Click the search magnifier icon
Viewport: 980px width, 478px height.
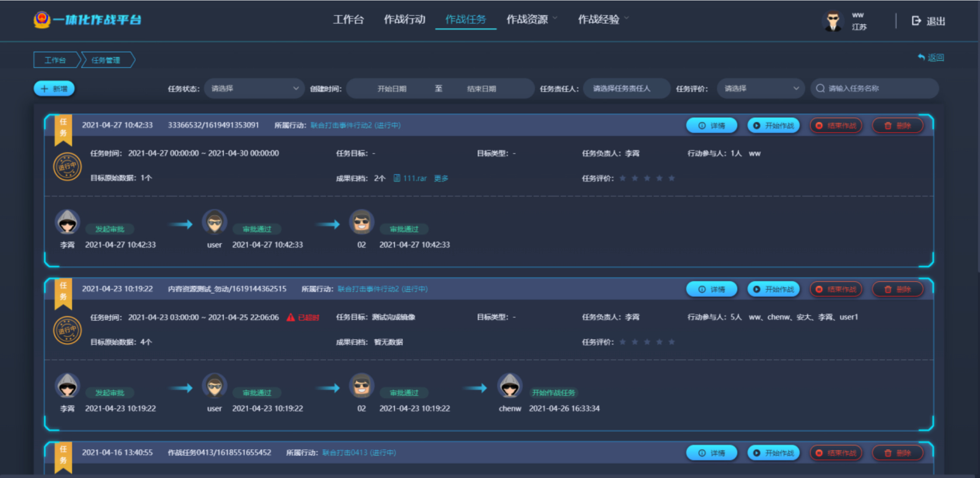click(x=821, y=88)
